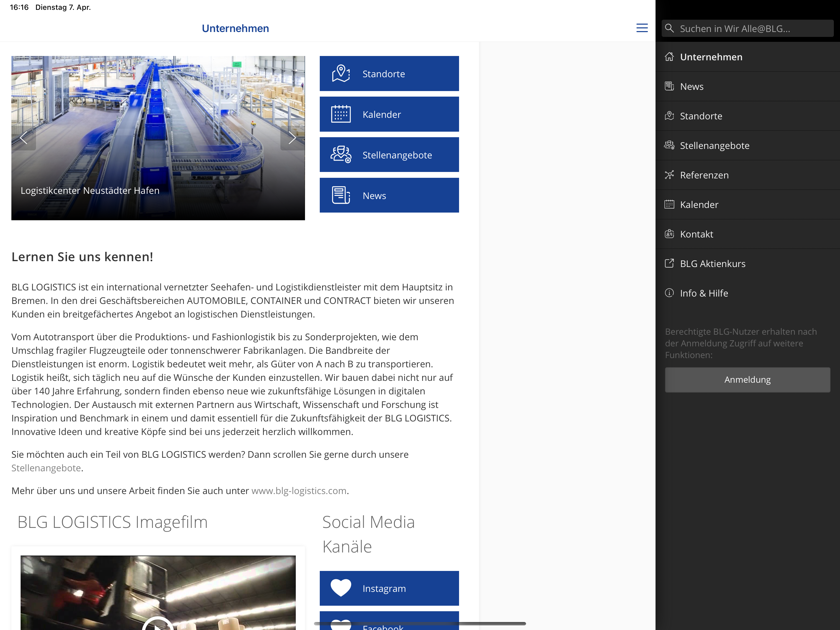Open the blue Standorte tile
The height and width of the screenshot is (630, 840).
point(389,73)
